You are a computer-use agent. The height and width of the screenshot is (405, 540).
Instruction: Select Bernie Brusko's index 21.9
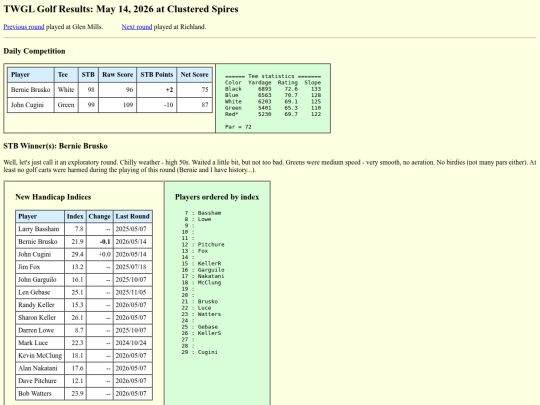[75, 242]
